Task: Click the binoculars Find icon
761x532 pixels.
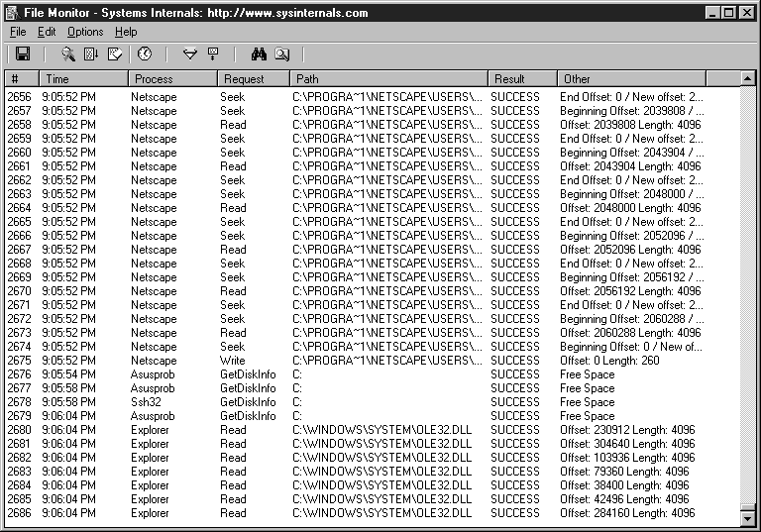Action: coord(259,54)
